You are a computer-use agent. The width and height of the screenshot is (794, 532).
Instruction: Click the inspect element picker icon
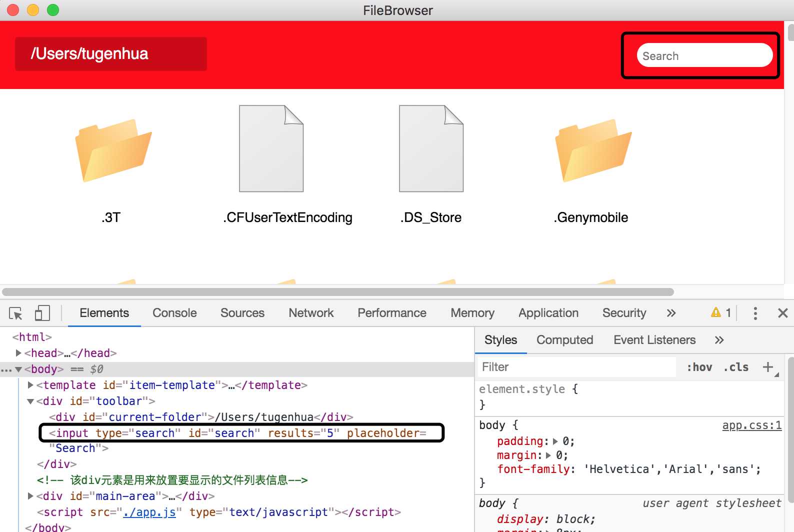[15, 313]
